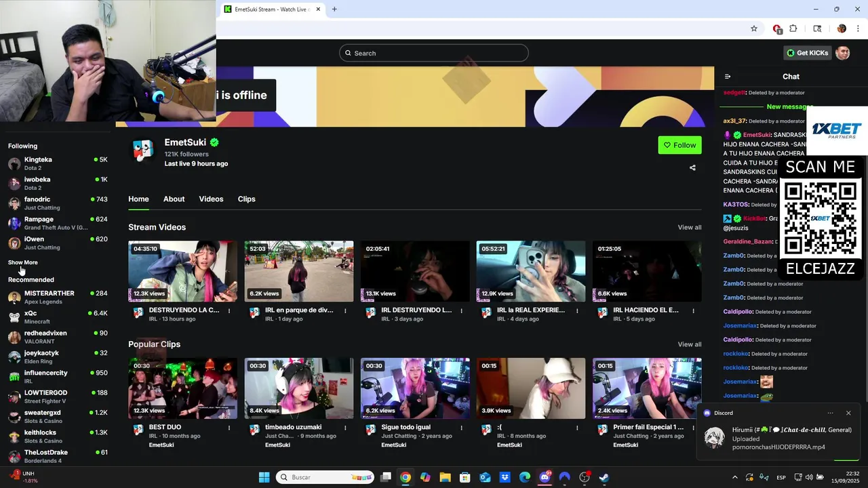
Task: Play the DESTRUYENDO LA C... stream video
Action: point(183,271)
